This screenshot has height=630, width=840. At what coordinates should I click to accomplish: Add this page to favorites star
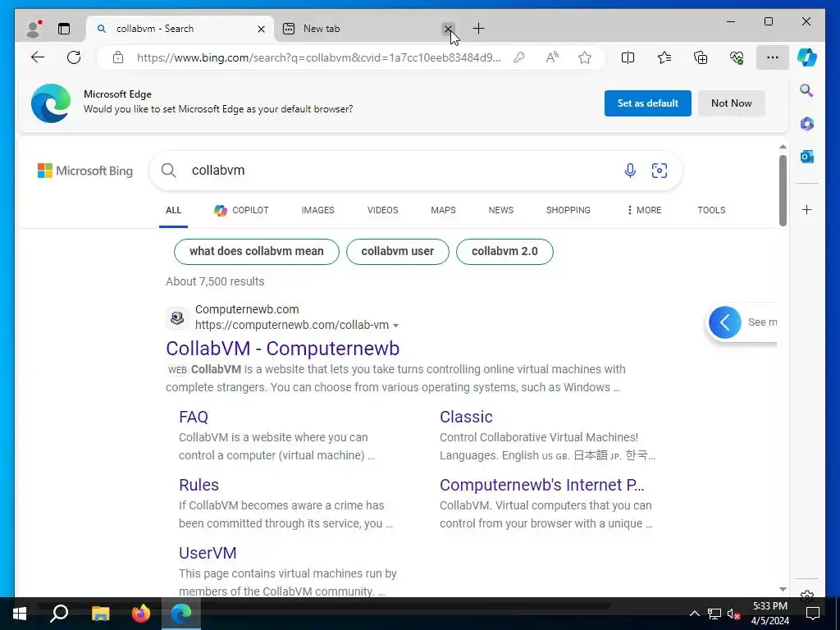(x=585, y=57)
